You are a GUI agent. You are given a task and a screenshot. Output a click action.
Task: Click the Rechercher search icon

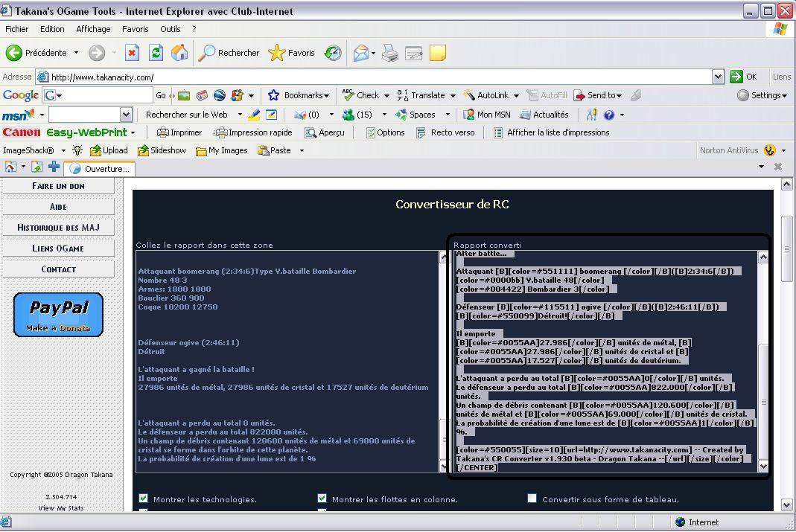click(207, 53)
